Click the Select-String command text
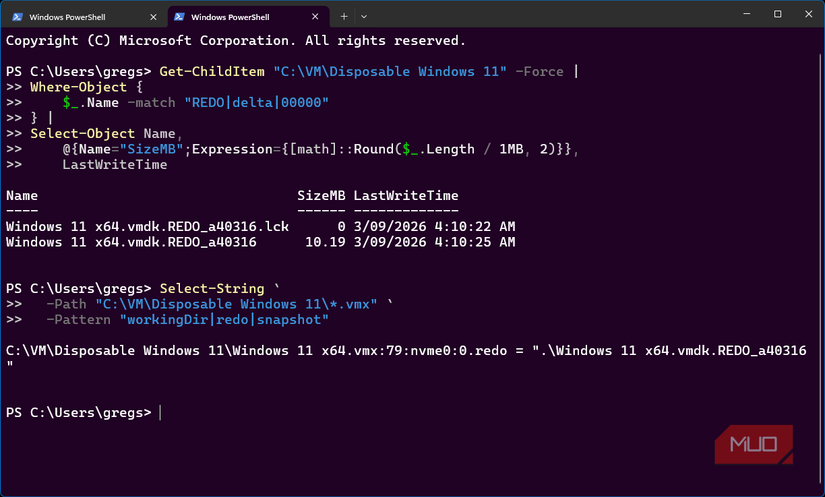The width and height of the screenshot is (825, 497). pyautogui.click(x=212, y=289)
